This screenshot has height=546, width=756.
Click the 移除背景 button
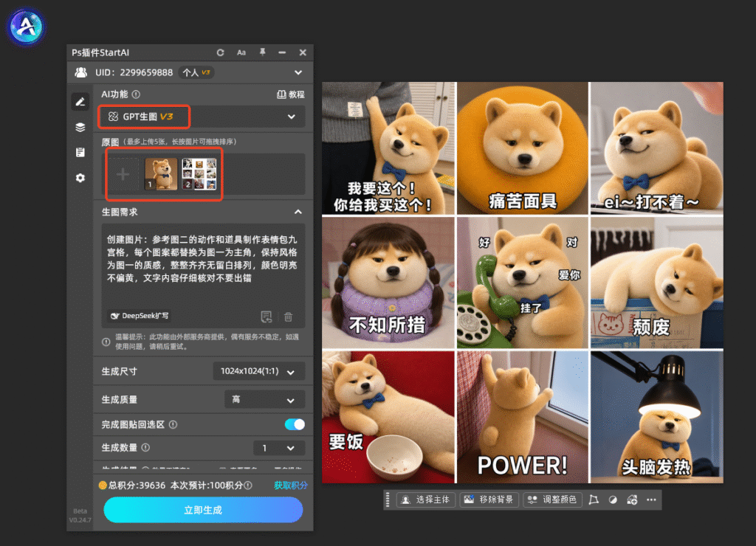(489, 500)
